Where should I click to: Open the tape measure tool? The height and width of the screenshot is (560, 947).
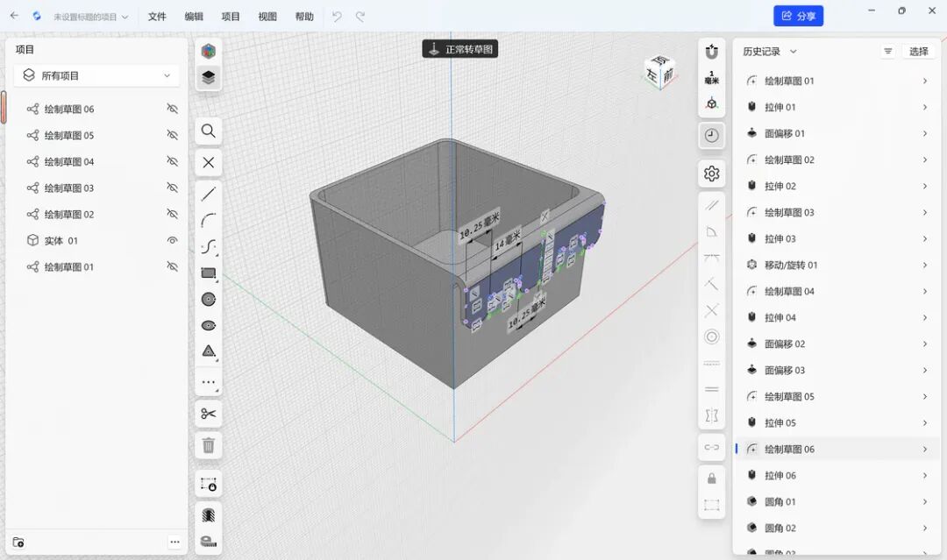pos(209,541)
